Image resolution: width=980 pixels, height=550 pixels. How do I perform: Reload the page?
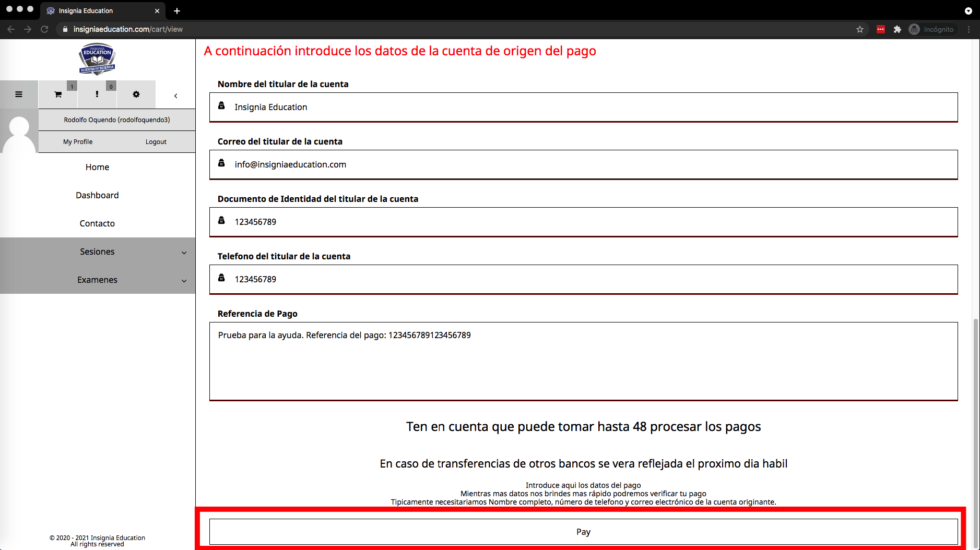point(44,29)
